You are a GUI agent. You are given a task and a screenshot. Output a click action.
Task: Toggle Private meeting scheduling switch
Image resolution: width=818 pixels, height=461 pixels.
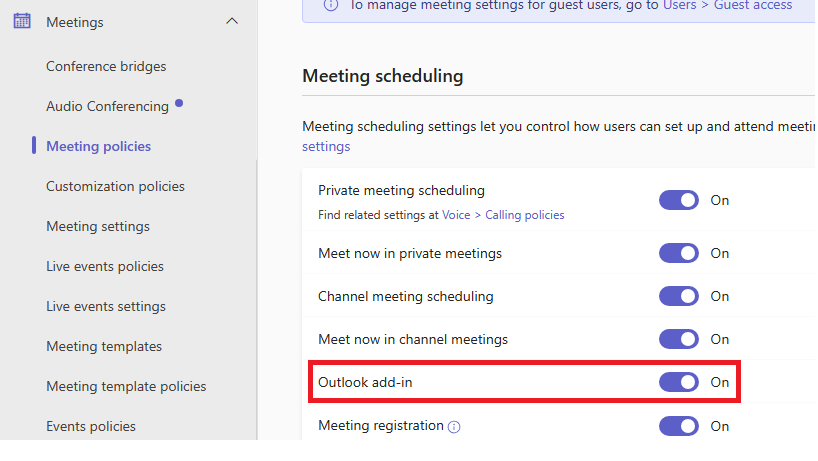pyautogui.click(x=678, y=200)
